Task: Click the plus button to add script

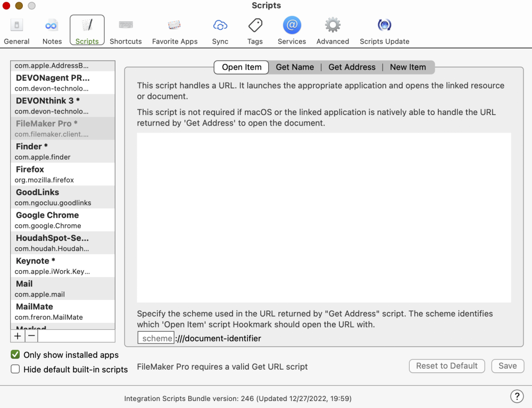Action: coord(18,336)
